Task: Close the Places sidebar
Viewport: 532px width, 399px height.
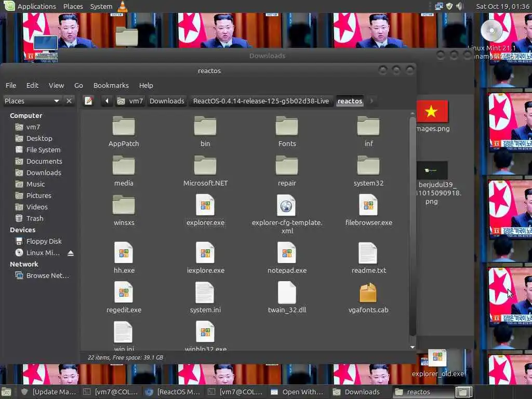Action: coord(69,101)
